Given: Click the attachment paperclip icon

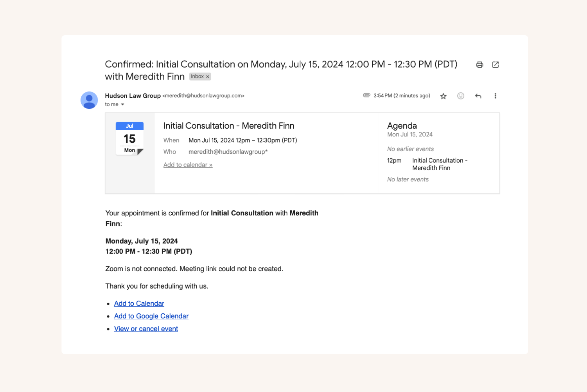Looking at the screenshot, I should pyautogui.click(x=366, y=95).
